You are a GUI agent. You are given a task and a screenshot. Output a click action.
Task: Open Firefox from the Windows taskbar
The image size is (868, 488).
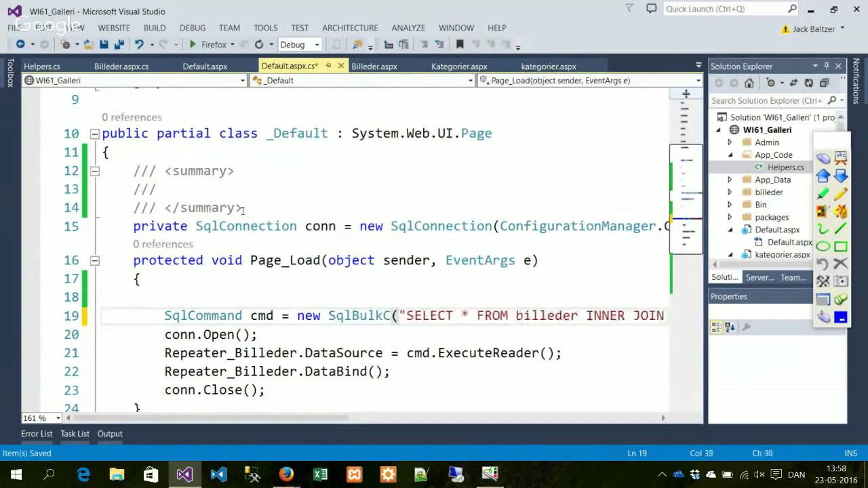tap(286, 474)
